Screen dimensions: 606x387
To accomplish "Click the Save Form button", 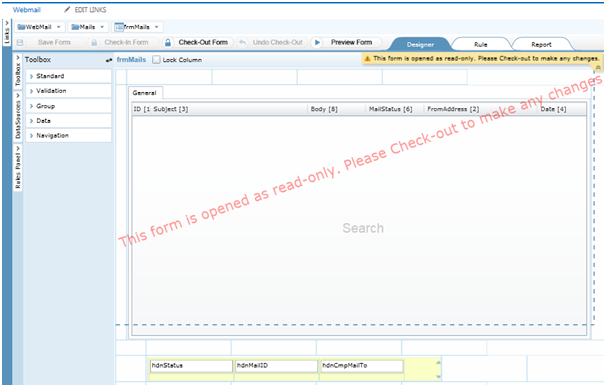I will [50, 43].
